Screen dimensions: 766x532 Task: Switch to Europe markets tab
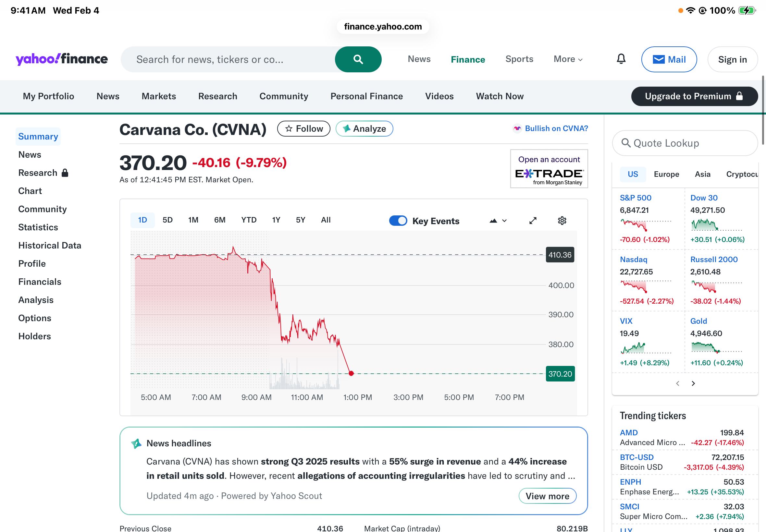click(x=666, y=174)
